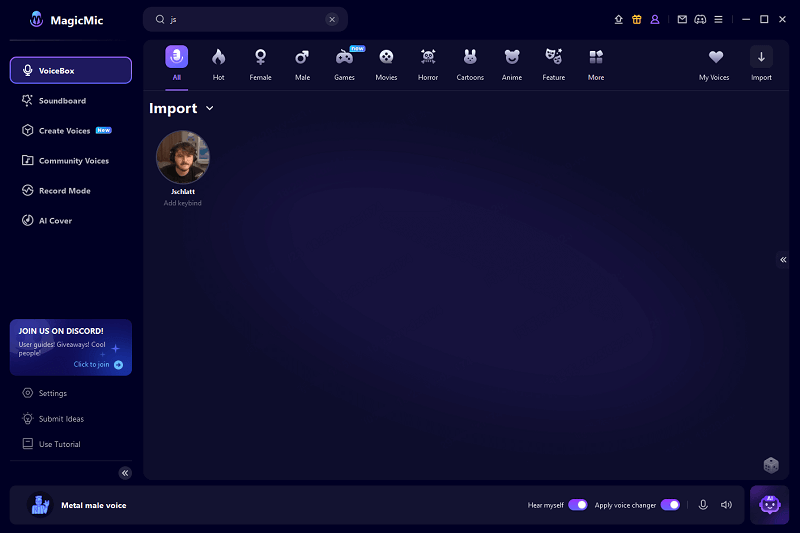Expand the right side panel chevron
This screenshot has width=800, height=533.
tap(783, 260)
